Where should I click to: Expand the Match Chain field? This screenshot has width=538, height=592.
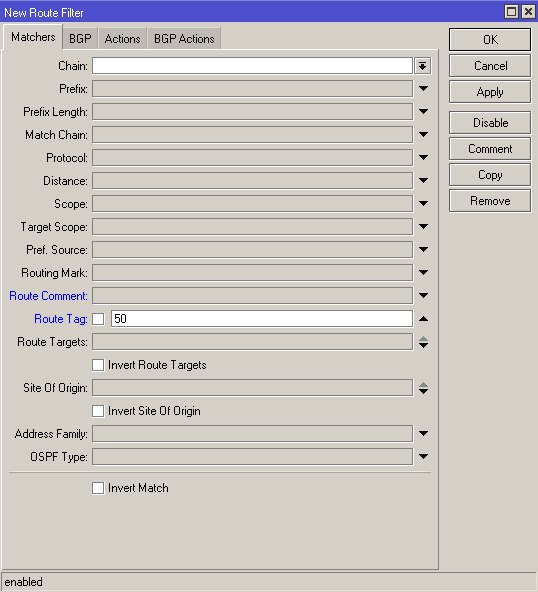423,135
